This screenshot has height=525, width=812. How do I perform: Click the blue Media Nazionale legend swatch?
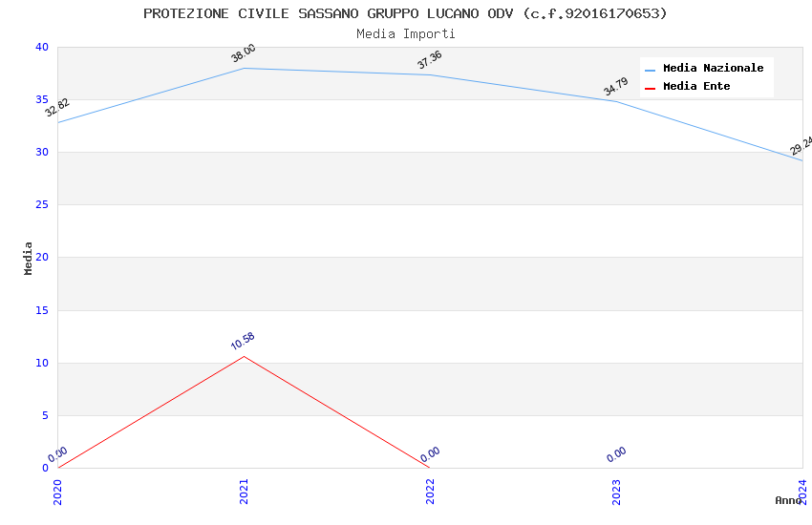coord(651,70)
